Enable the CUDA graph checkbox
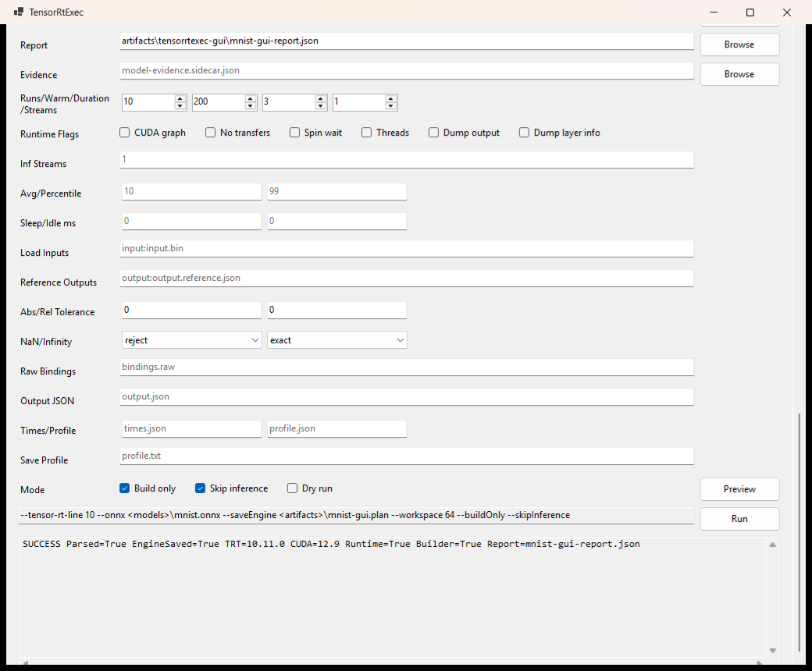This screenshot has height=671, width=812. (124, 133)
